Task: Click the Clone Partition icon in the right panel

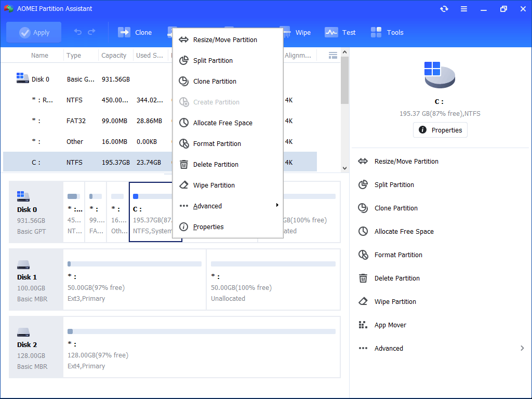Action: 363,208
